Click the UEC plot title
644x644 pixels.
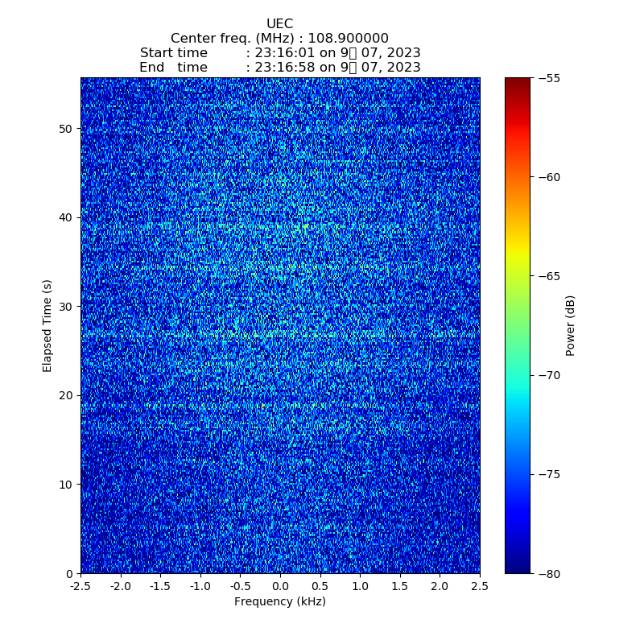[x=279, y=24]
